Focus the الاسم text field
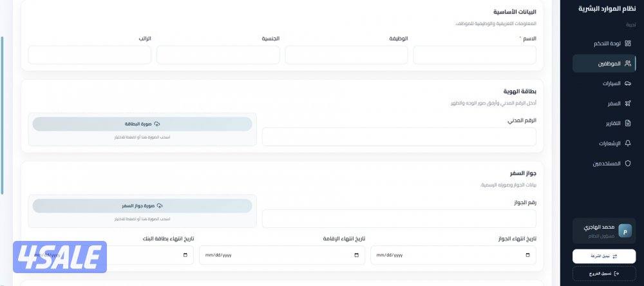Viewport: 644px width, 286px height. [x=474, y=55]
